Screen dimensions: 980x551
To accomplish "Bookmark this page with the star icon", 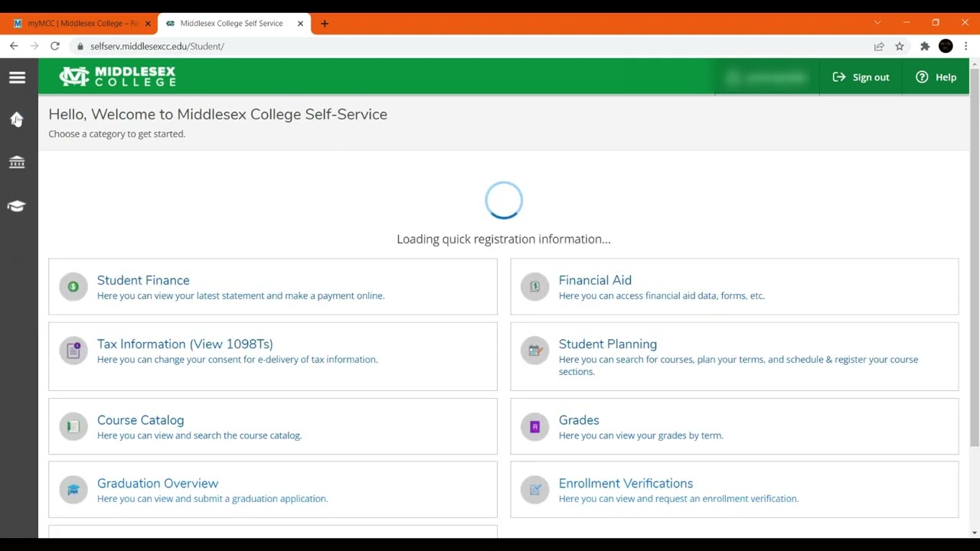I will (900, 47).
